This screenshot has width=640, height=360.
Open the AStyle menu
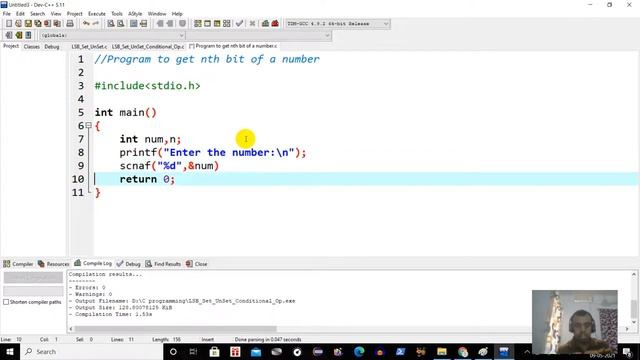[135, 14]
